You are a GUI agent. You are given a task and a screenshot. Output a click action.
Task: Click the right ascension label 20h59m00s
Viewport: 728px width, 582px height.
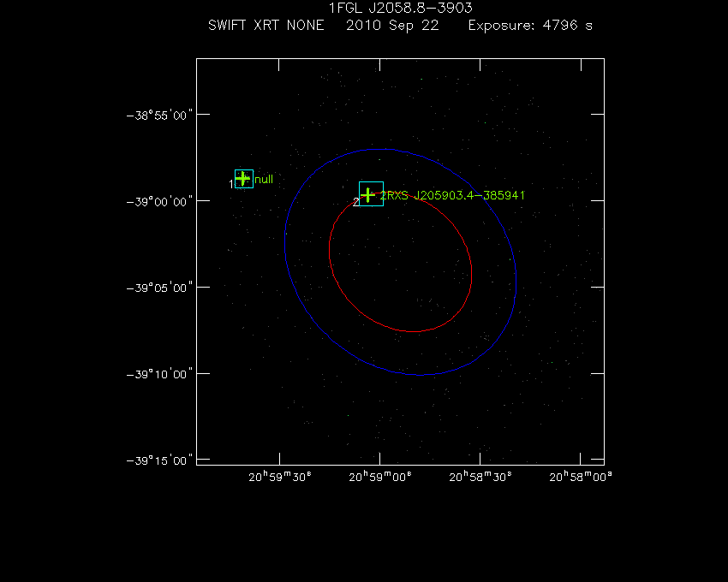coord(380,477)
